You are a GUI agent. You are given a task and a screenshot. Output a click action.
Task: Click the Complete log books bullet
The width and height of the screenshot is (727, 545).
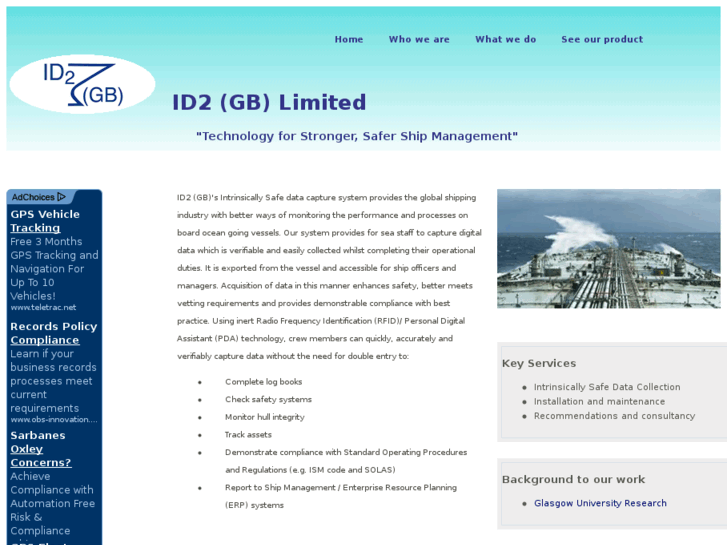click(x=263, y=382)
